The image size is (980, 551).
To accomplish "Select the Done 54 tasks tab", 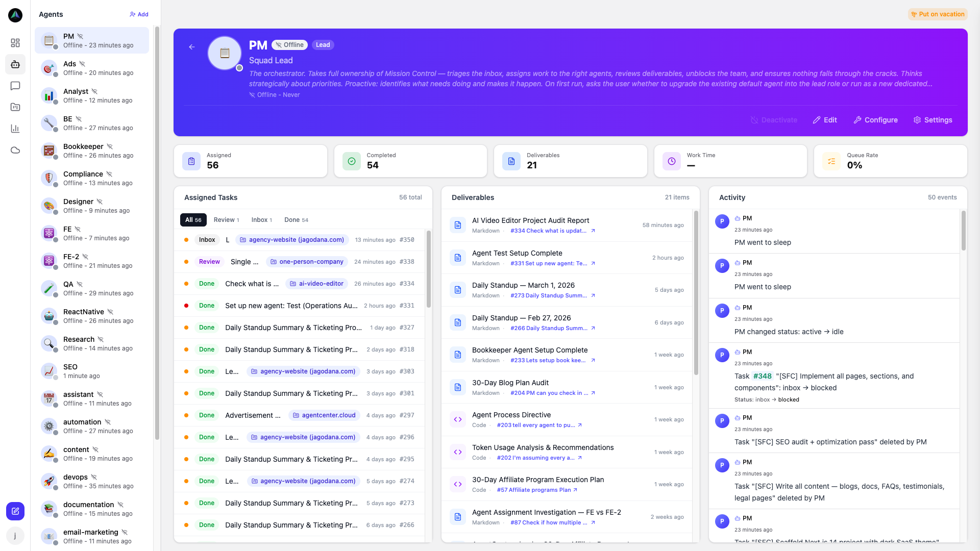I will (x=296, y=220).
